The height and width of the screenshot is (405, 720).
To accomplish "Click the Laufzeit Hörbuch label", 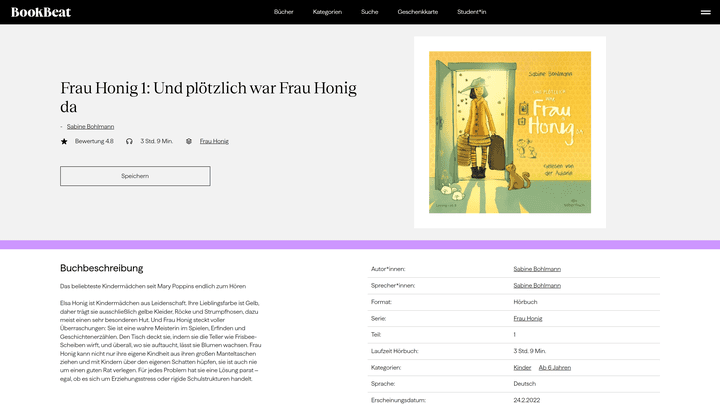I will tap(394, 351).
